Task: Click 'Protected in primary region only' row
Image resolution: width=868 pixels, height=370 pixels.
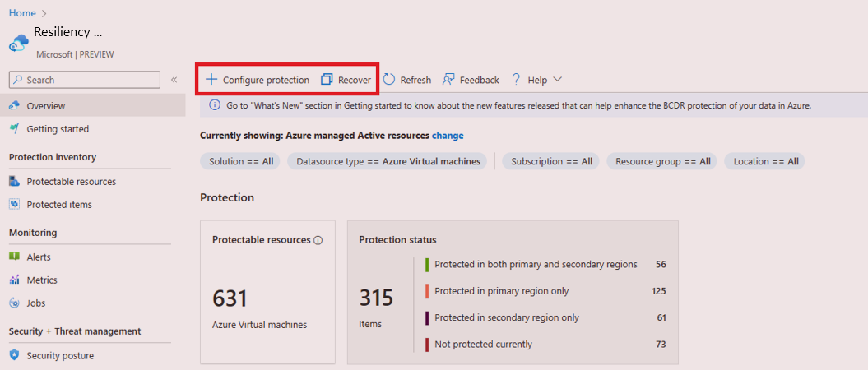Action: point(545,291)
